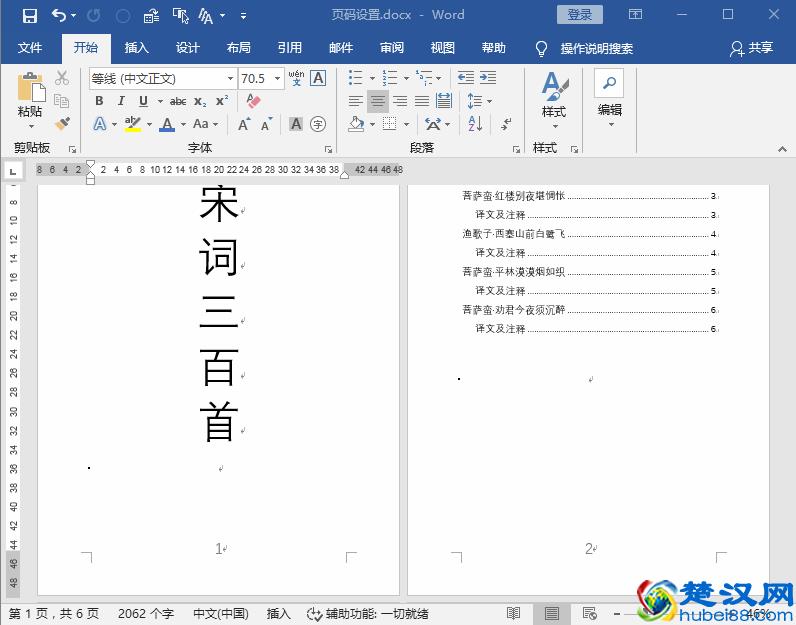
Task: Decrease paragraph indent
Action: pyautogui.click(x=466, y=78)
